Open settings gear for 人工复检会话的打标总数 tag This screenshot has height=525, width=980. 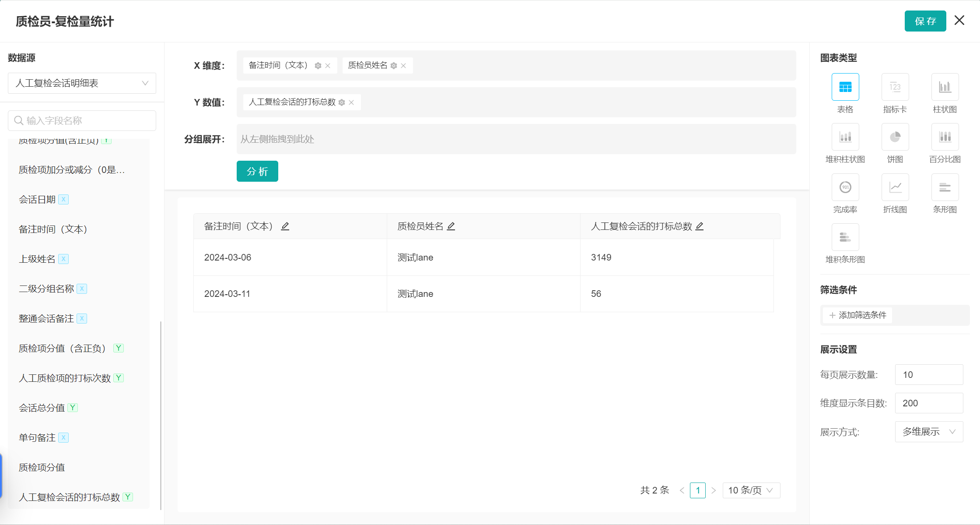342,102
